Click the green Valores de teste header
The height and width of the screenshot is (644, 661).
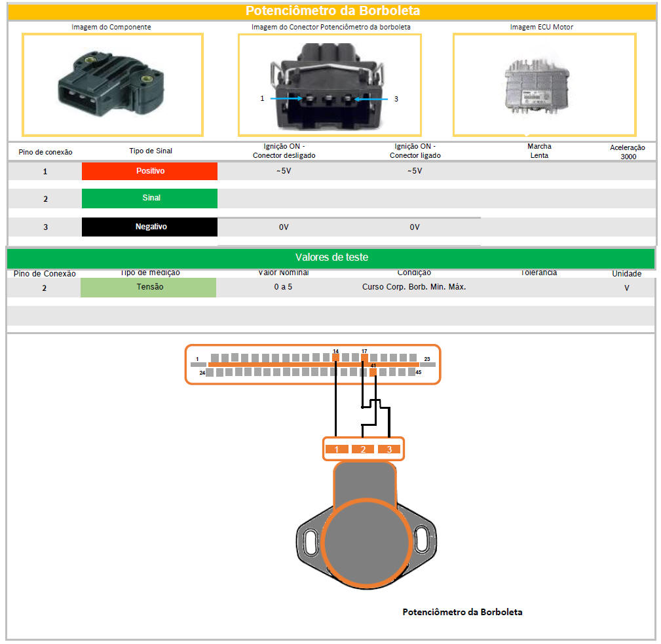coord(330,257)
